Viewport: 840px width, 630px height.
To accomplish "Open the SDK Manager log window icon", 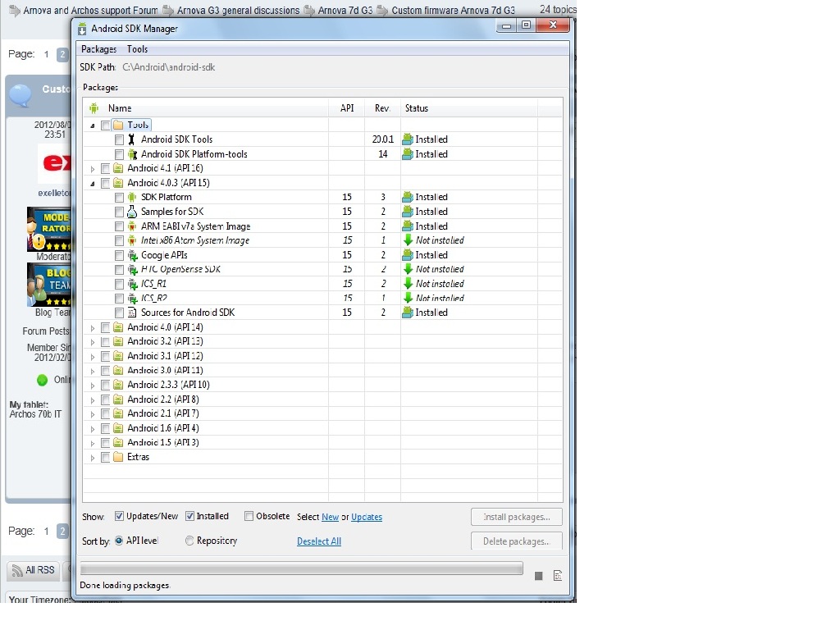I will [558, 576].
